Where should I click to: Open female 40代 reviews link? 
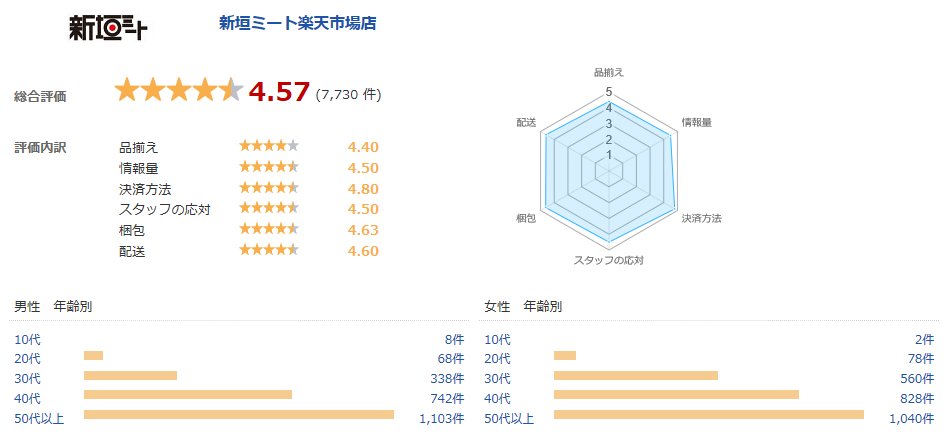click(x=497, y=398)
